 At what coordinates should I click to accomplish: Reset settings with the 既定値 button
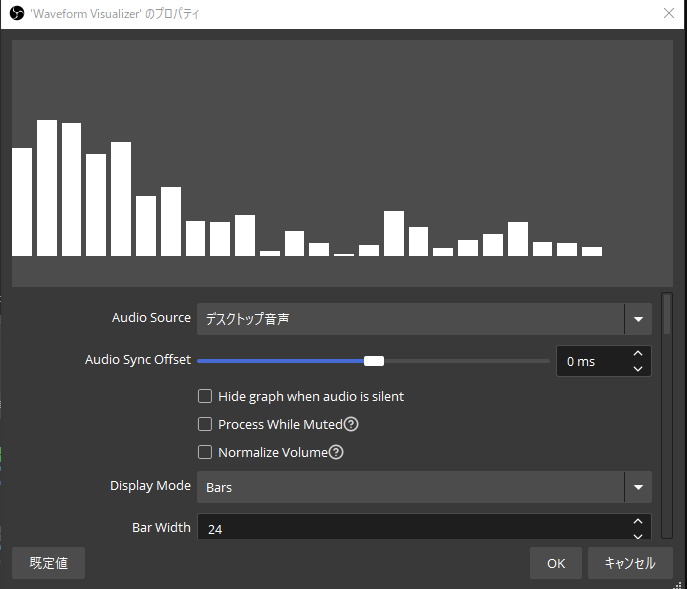click(48, 563)
